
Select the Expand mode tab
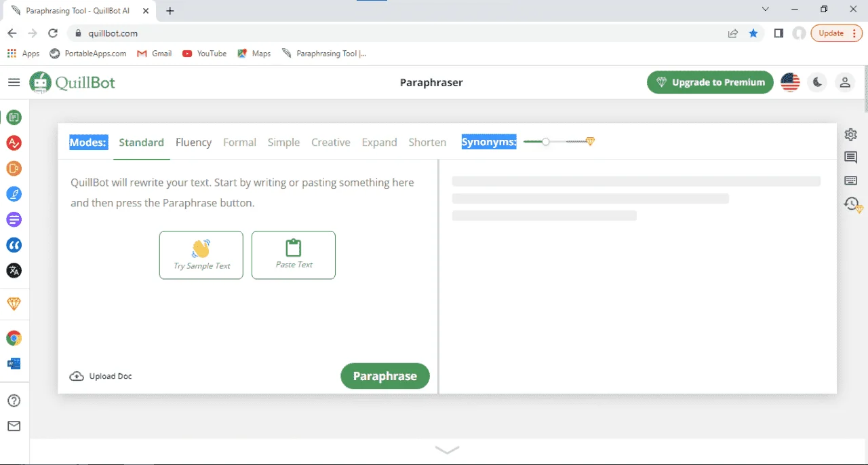pos(379,143)
